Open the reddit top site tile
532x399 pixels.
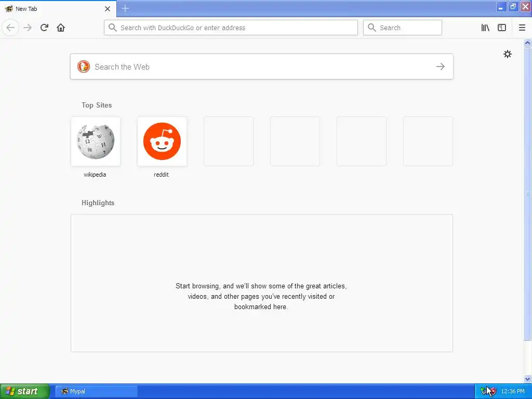pyautogui.click(x=162, y=147)
